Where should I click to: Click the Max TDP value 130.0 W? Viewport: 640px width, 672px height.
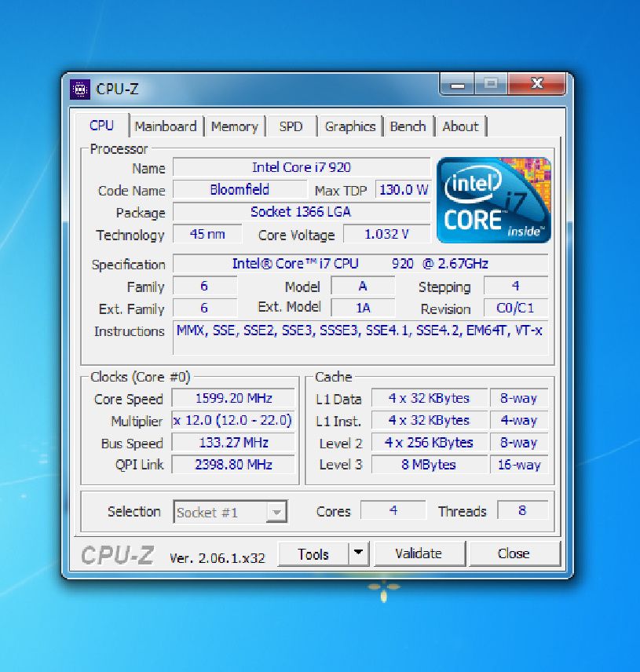[x=404, y=189]
